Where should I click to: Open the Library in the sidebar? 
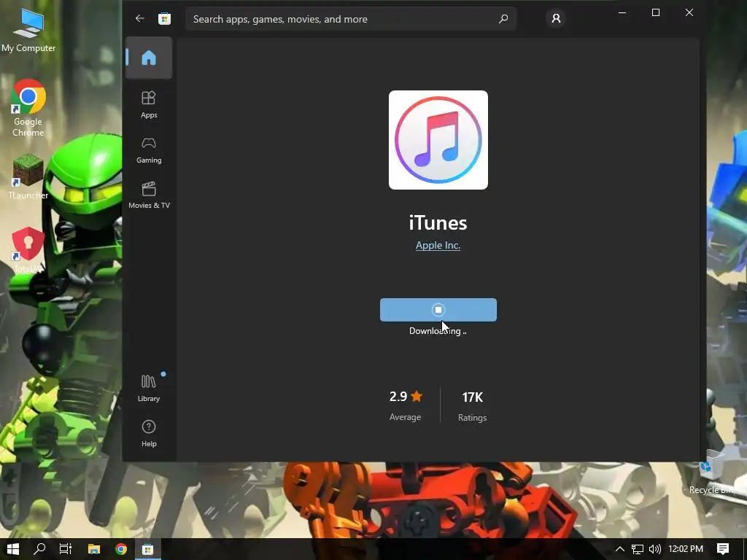[149, 388]
